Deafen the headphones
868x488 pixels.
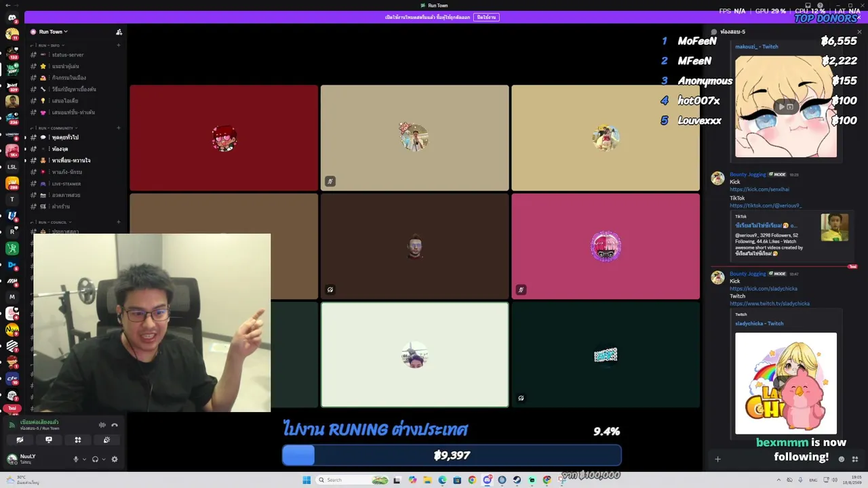(95, 459)
